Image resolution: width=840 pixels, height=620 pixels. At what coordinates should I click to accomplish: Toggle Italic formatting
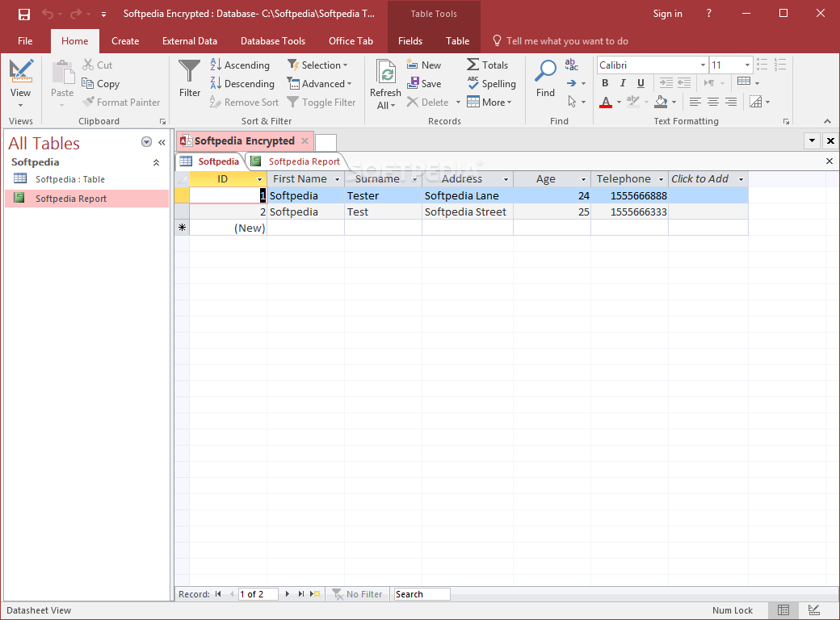623,83
